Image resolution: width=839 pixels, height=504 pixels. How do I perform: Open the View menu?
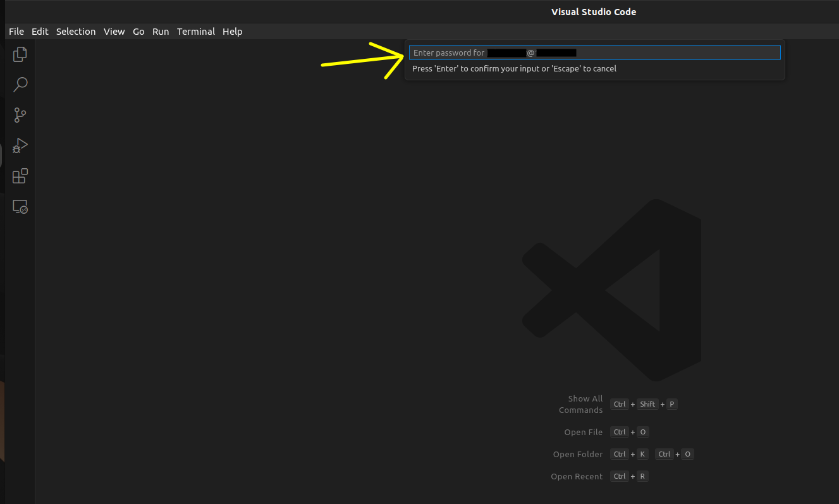coord(114,32)
